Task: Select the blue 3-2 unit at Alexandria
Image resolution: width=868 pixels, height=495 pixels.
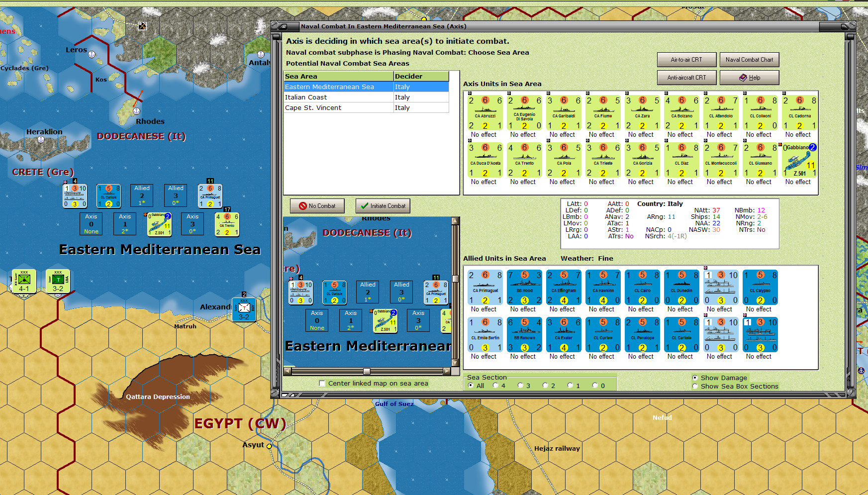Action: (244, 309)
